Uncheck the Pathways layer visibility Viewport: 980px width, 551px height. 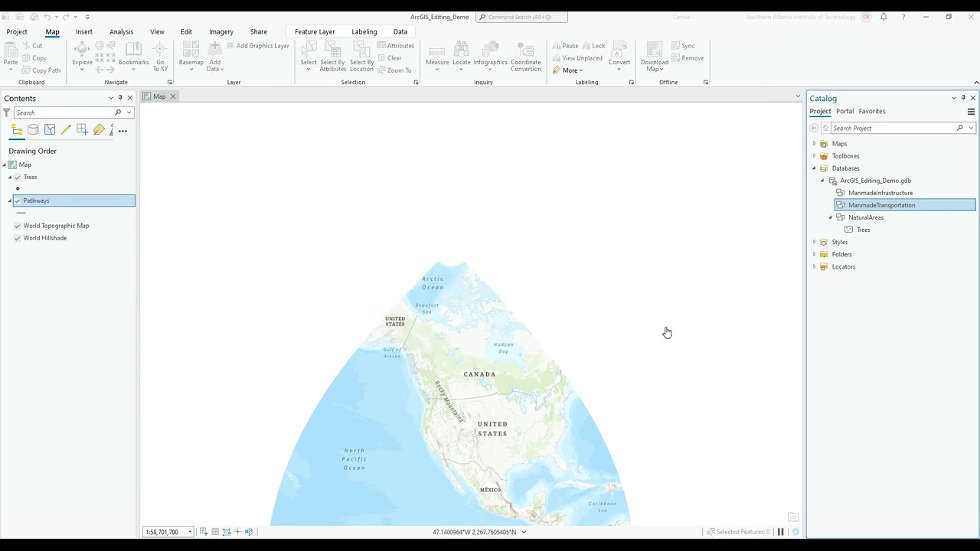(x=18, y=201)
